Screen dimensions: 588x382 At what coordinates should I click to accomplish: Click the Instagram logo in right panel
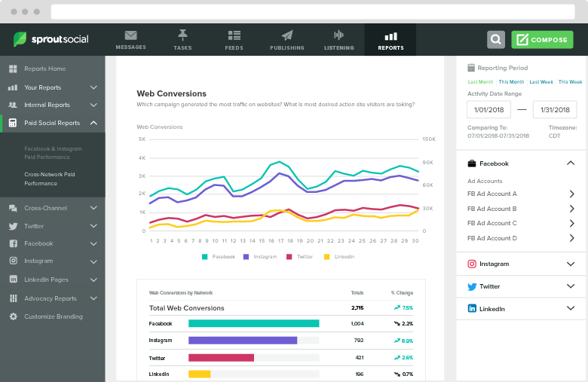point(472,264)
